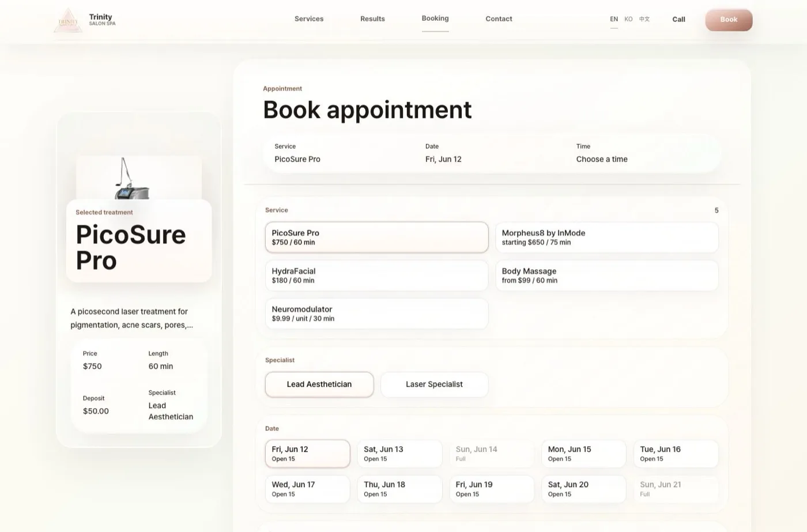Choose date Thu, Jun 18

(399, 489)
